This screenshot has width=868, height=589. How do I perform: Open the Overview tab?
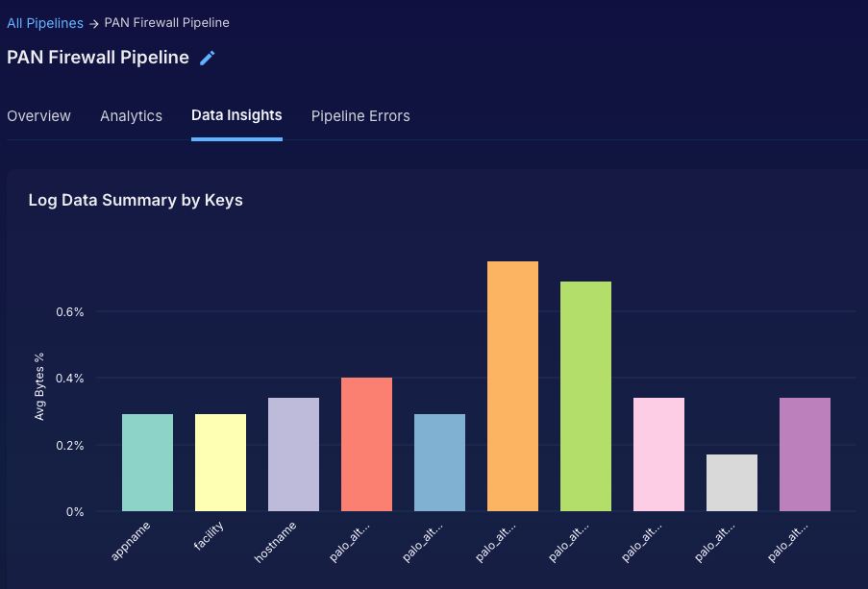click(x=38, y=116)
